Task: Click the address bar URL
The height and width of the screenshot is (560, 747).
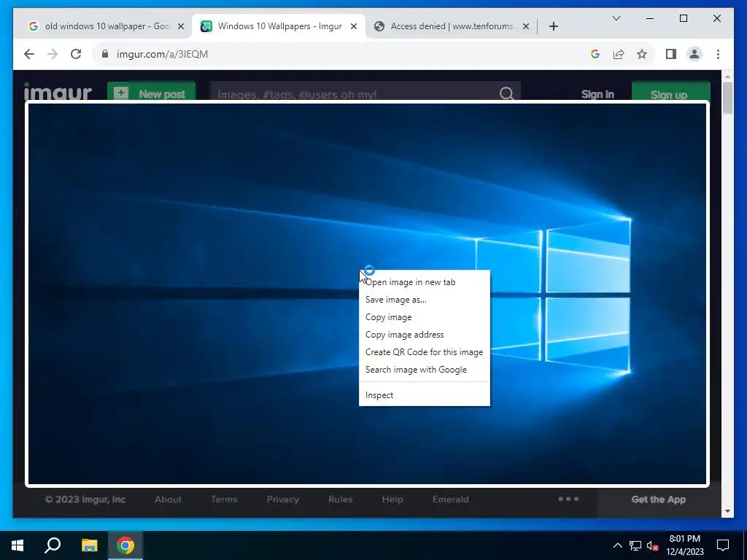Action: (163, 54)
